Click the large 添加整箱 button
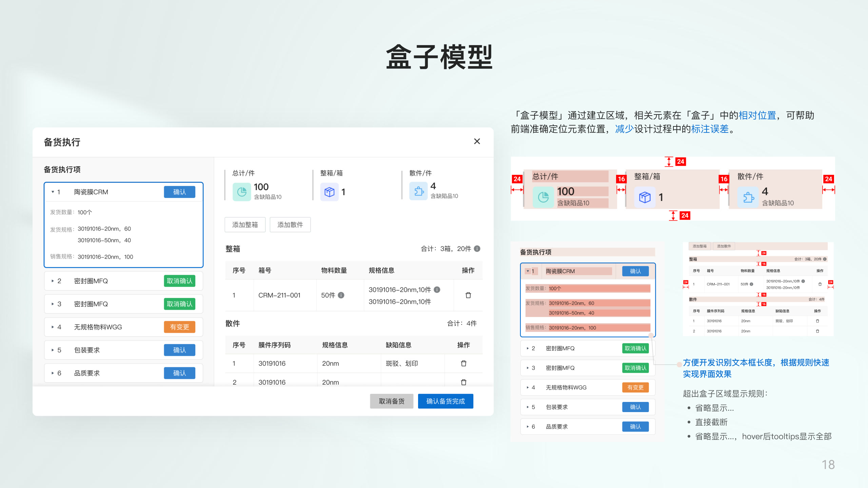The image size is (868, 488). 245,225
